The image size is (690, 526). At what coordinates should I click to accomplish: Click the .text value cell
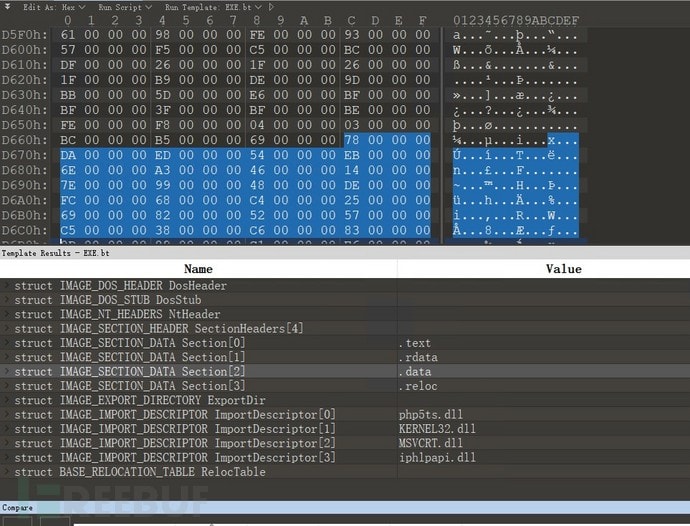[415, 343]
